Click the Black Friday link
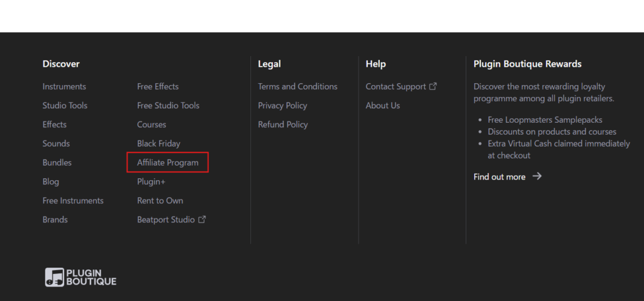Viewport: 644px width, 301px height. click(158, 144)
